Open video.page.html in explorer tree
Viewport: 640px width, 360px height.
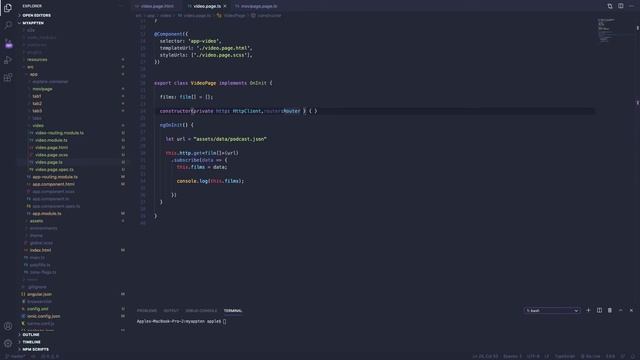click(51, 148)
